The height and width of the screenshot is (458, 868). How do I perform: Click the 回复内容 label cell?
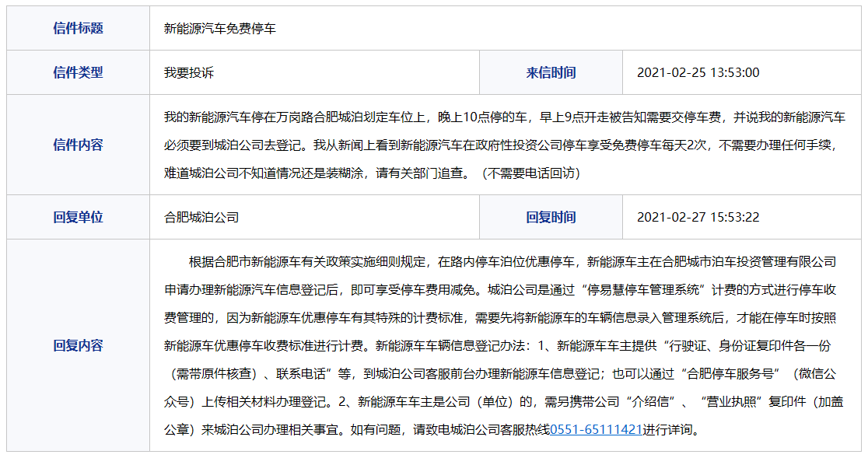click(78, 346)
